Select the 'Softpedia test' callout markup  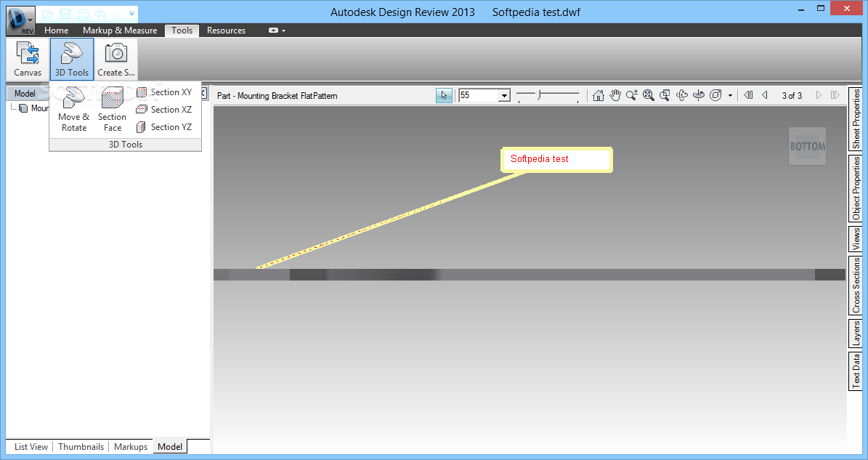[556, 159]
